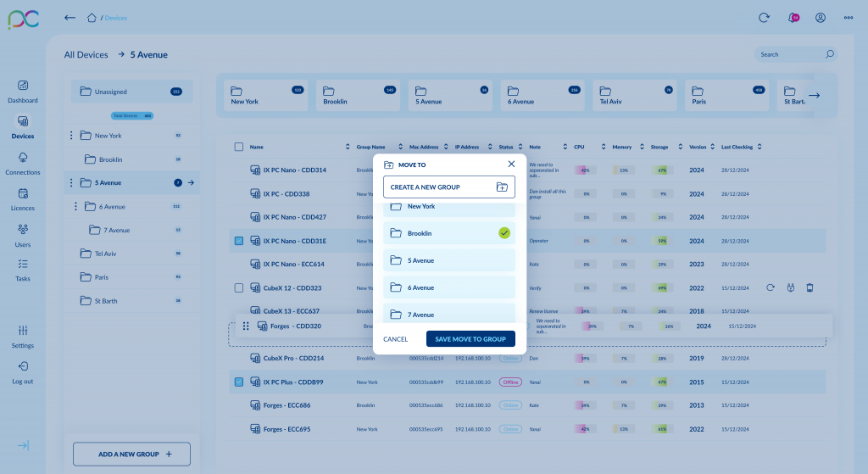The width and height of the screenshot is (868, 474).
Task: Open Licences in the sidebar
Action: (23, 200)
